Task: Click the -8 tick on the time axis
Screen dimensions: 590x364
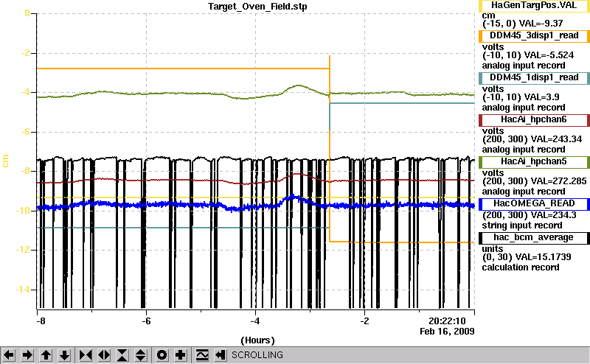Action: 41,321
